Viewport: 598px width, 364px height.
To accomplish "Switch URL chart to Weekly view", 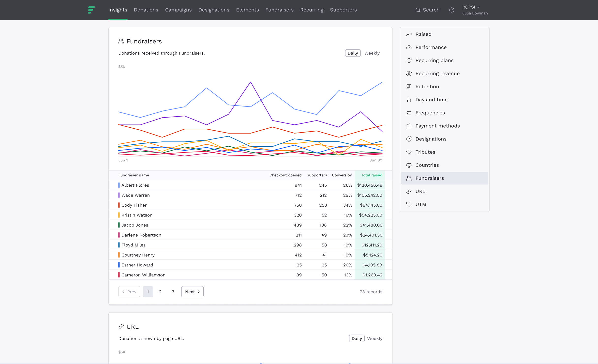I will pos(374,338).
